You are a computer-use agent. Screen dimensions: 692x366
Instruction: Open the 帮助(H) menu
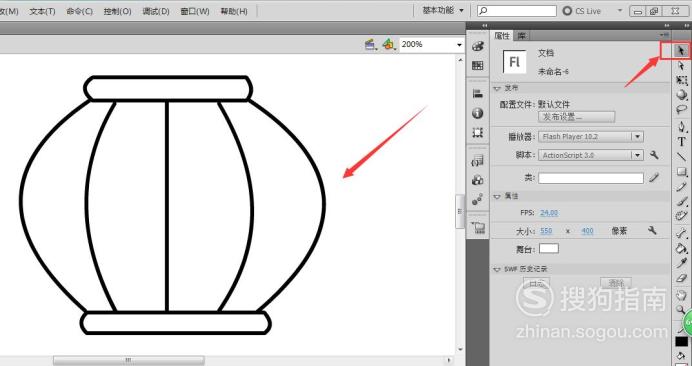point(234,11)
